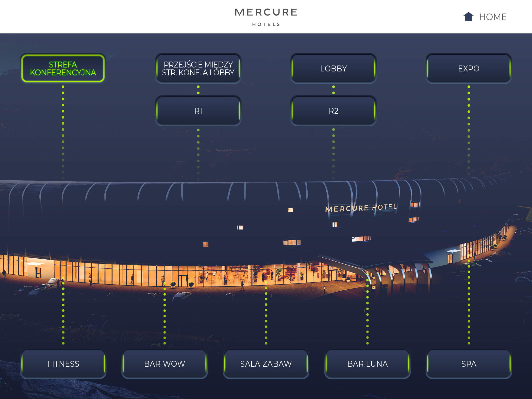Select the BAR WOW button

165,364
